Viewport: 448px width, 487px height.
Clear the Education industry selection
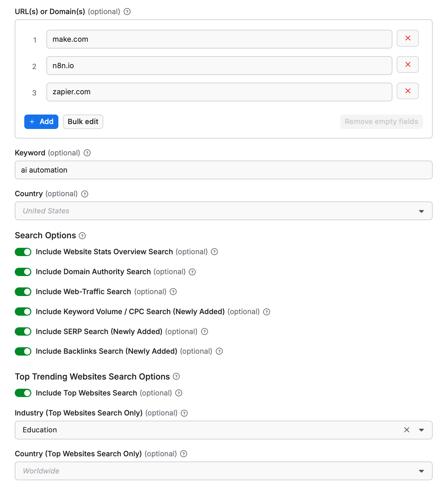[x=407, y=430]
